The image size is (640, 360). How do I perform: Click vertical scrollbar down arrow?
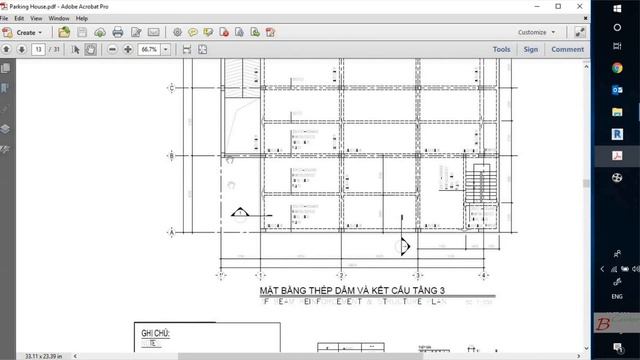click(x=587, y=348)
